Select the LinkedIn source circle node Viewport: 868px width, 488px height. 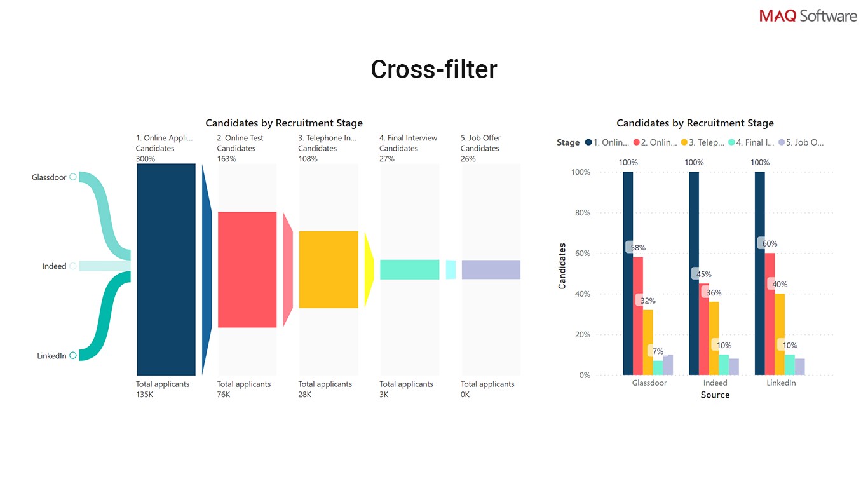73,356
